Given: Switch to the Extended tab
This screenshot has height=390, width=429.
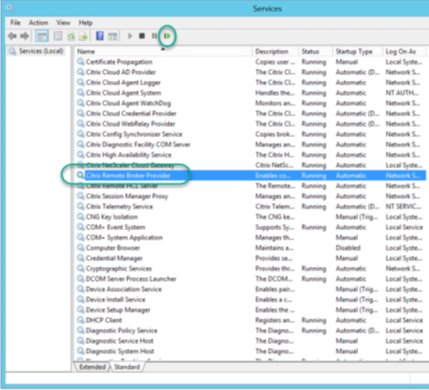Looking at the screenshot, I should tap(92, 367).
